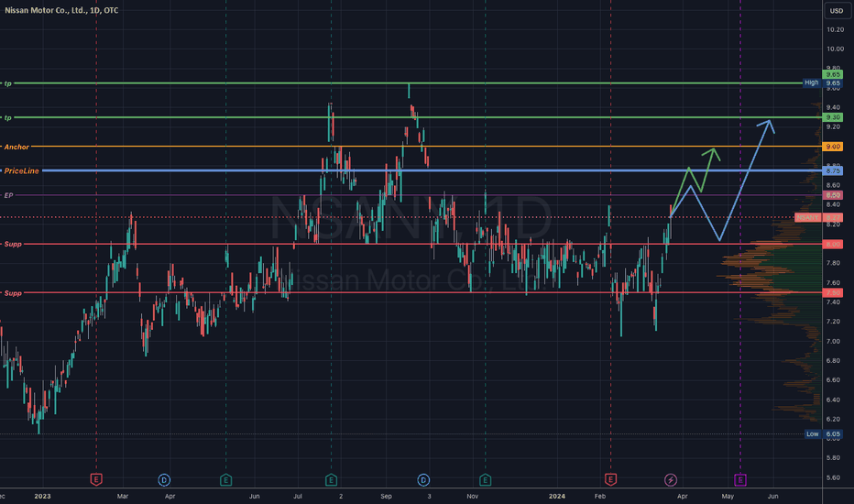
Task: Select the top tp line label at 9.65
Action: [x=7, y=83]
